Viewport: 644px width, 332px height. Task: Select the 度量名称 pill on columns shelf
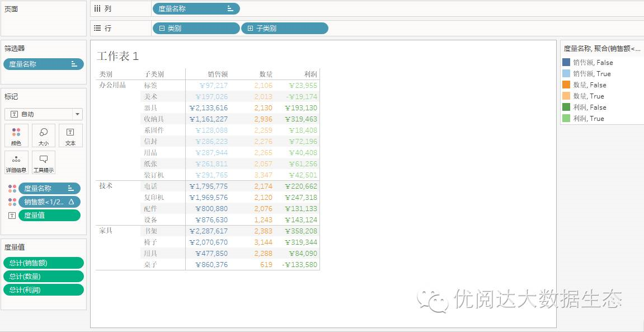click(196, 8)
